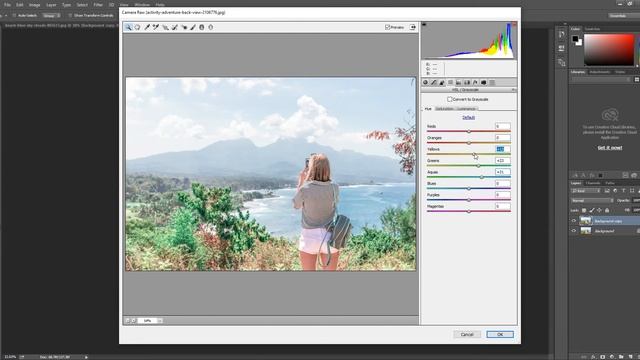The image size is (640, 360).
Task: Click the Magentas hue slider handle
Action: coord(469,211)
